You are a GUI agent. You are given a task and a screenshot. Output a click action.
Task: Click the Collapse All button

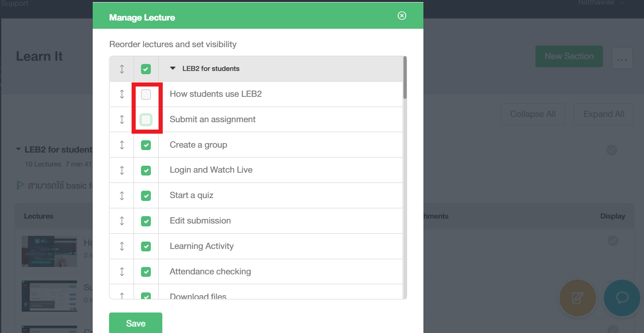click(533, 114)
